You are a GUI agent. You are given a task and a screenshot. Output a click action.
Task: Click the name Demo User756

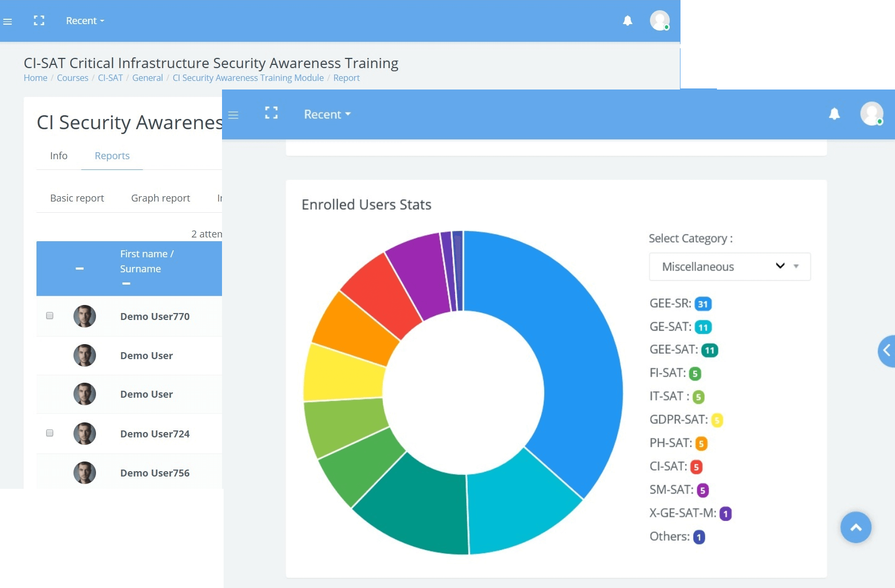[155, 473]
